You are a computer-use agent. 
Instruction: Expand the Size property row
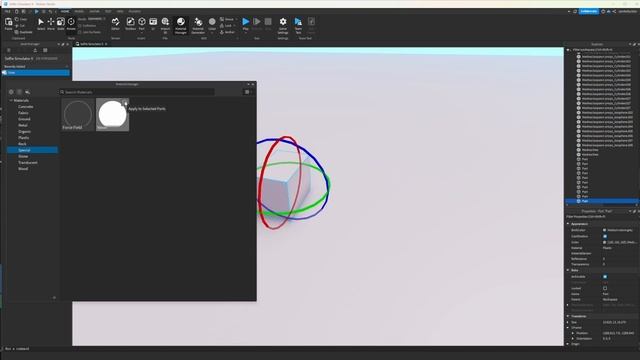point(568,322)
